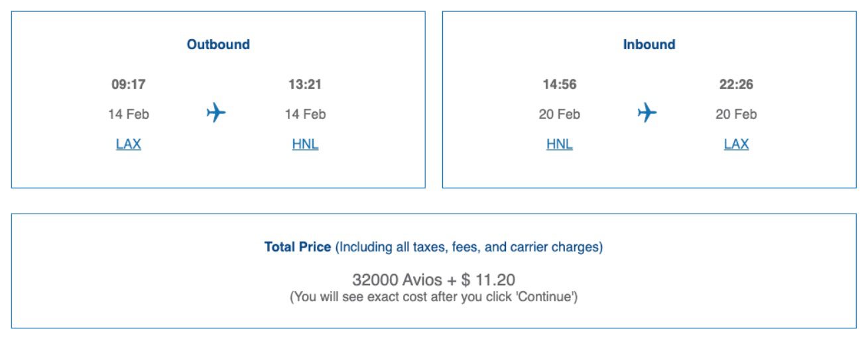Click the 20 Feb date under 14:56
The height and width of the screenshot is (343, 868).
point(560,114)
